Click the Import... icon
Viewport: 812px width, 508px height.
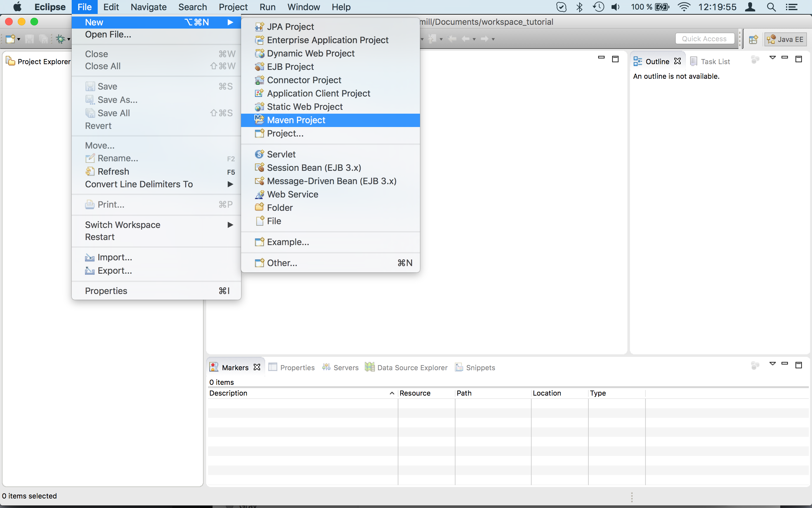click(89, 257)
